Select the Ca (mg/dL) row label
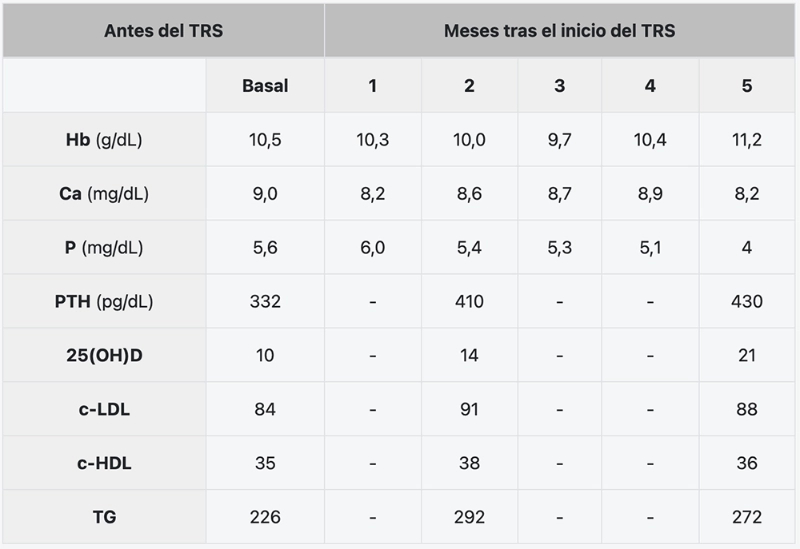800x549 pixels. tap(104, 194)
